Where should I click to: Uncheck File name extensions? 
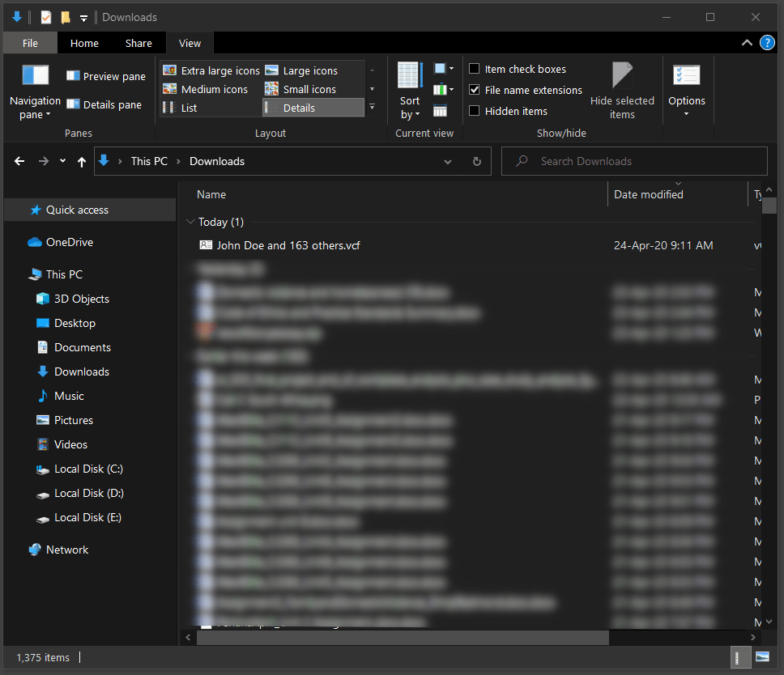pyautogui.click(x=475, y=91)
